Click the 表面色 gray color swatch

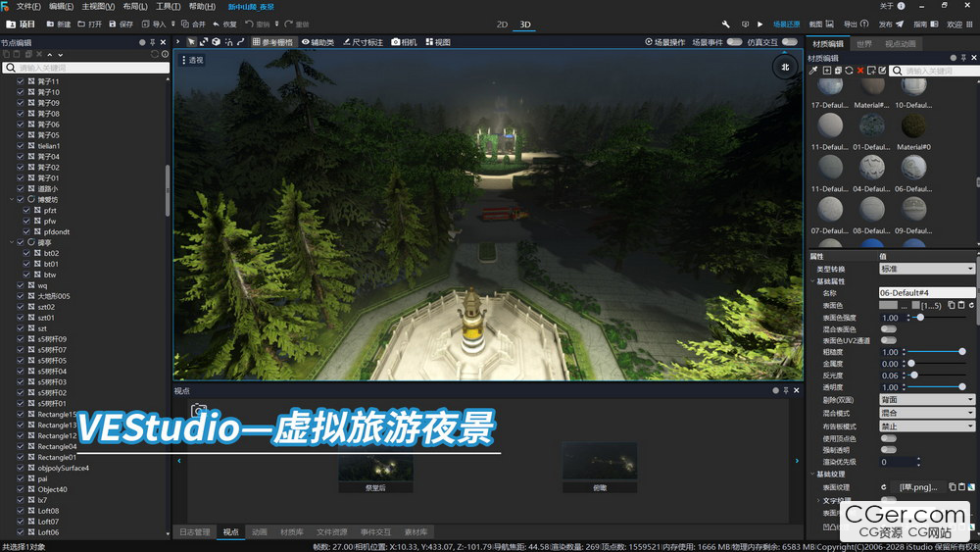click(888, 305)
